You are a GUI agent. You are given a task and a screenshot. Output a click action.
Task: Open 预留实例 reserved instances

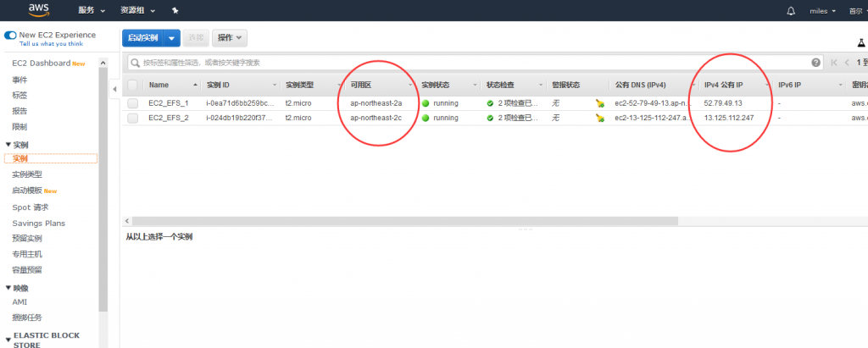pyautogui.click(x=27, y=239)
